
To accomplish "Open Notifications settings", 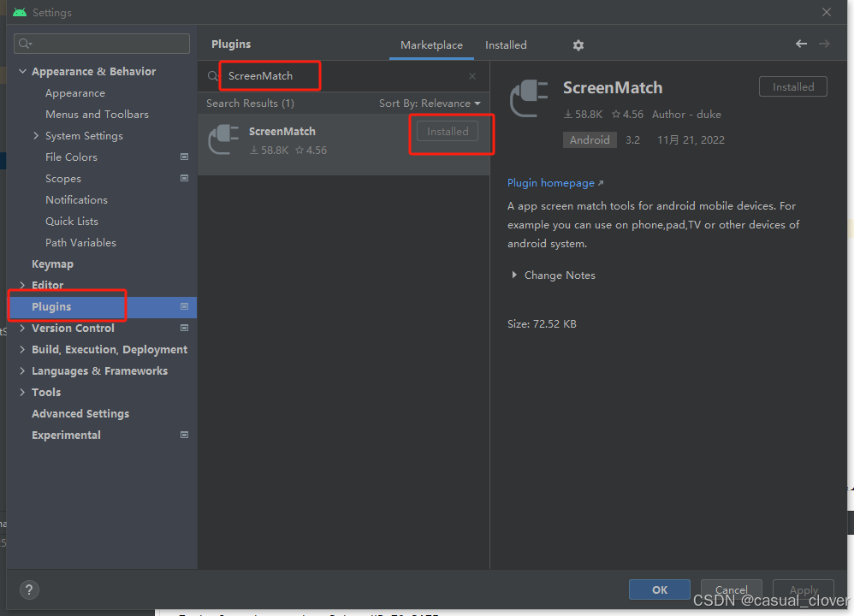I will click(76, 200).
